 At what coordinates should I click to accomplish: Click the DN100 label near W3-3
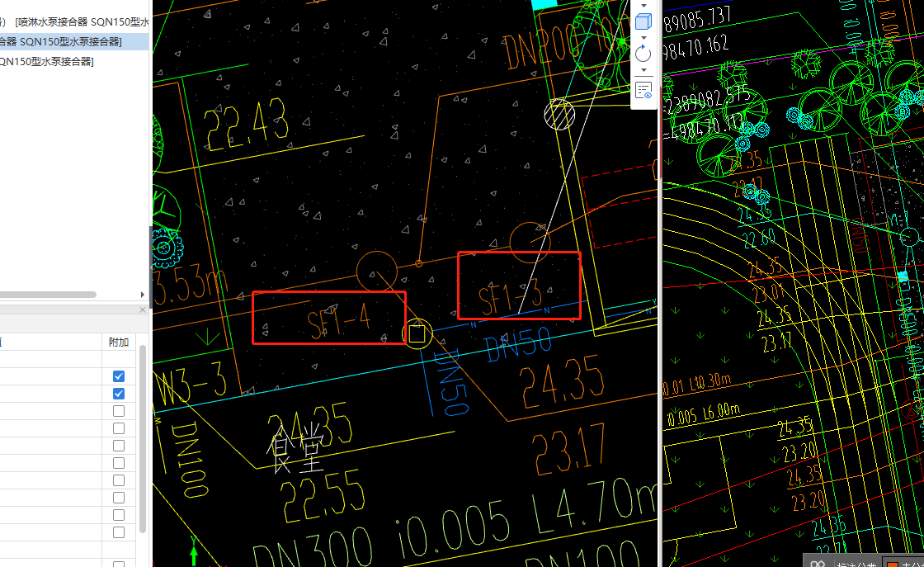click(190, 460)
